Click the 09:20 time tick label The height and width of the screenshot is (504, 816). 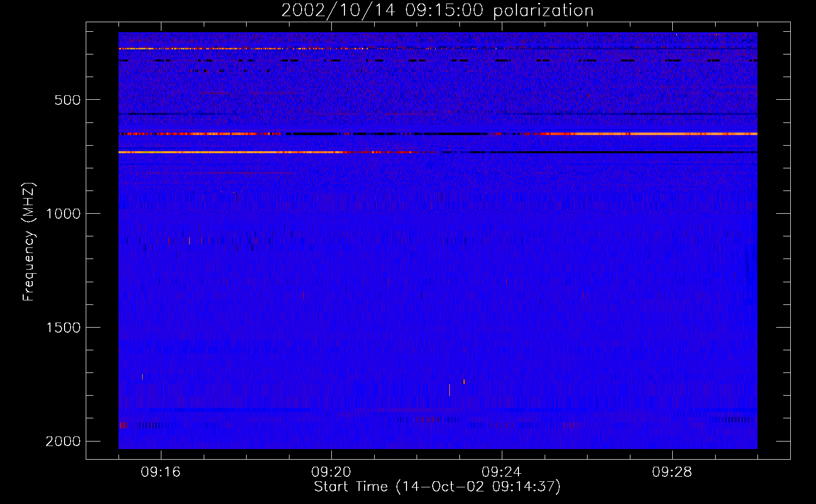point(331,472)
